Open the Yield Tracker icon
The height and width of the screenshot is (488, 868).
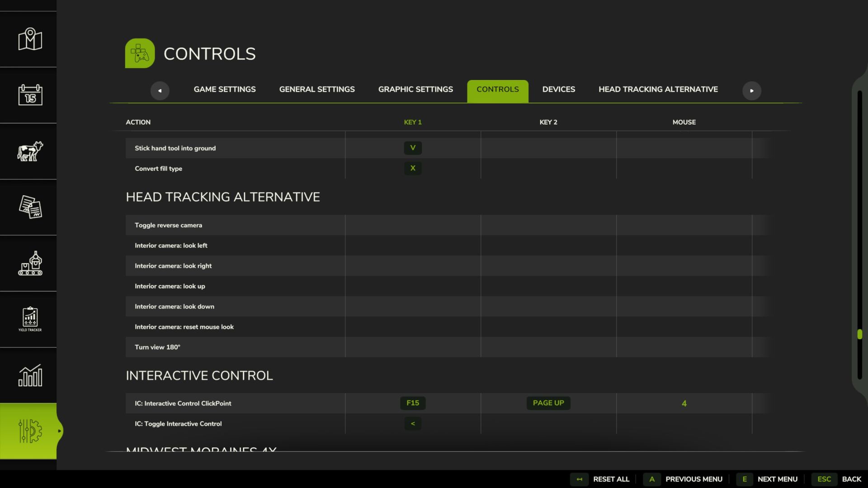(30, 319)
